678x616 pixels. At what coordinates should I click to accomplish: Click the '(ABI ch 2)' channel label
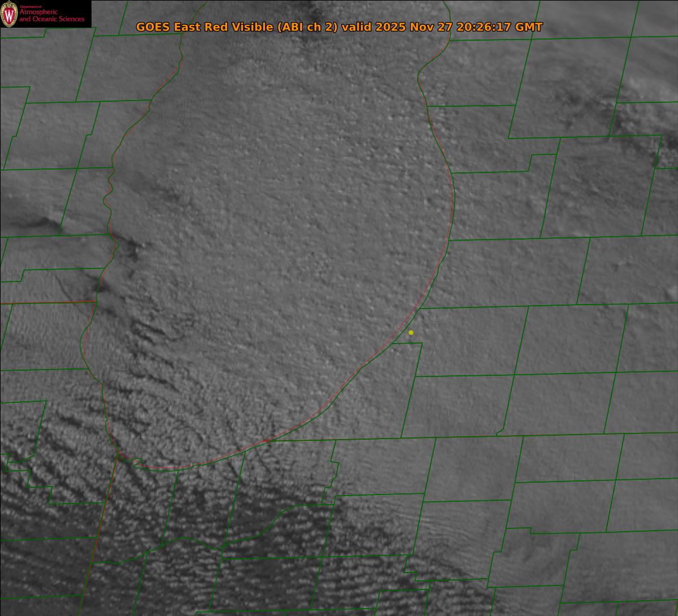point(307,27)
